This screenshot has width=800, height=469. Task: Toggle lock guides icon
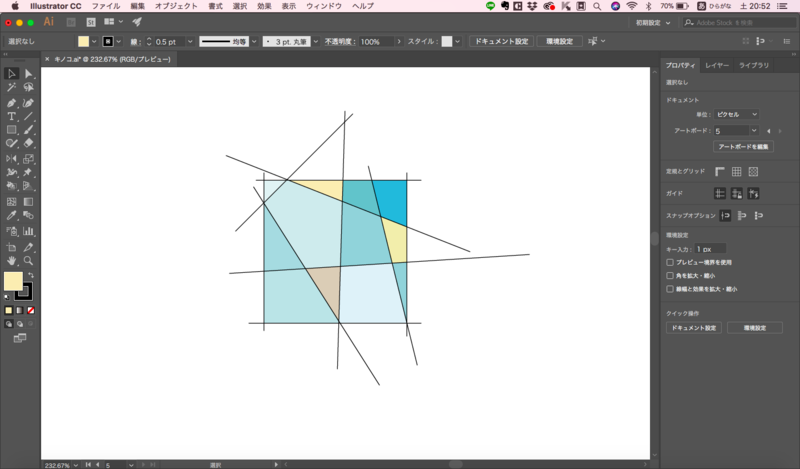click(x=736, y=193)
